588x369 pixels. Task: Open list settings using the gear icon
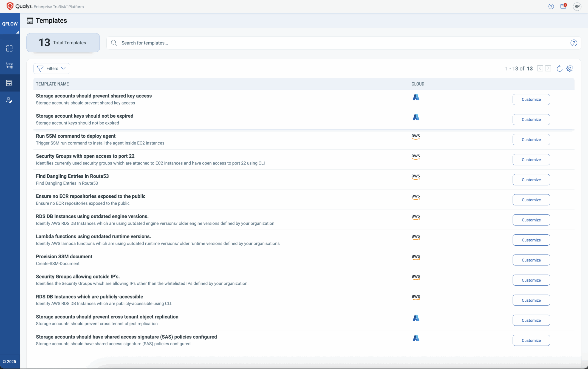tap(569, 68)
